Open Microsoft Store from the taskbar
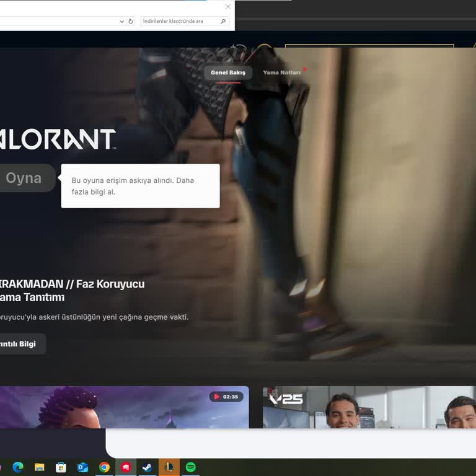Screen dimensions: 476x476 click(61, 467)
